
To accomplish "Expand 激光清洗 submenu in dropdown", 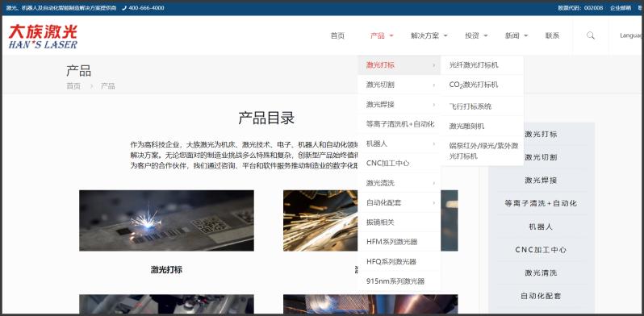I will 399,183.
